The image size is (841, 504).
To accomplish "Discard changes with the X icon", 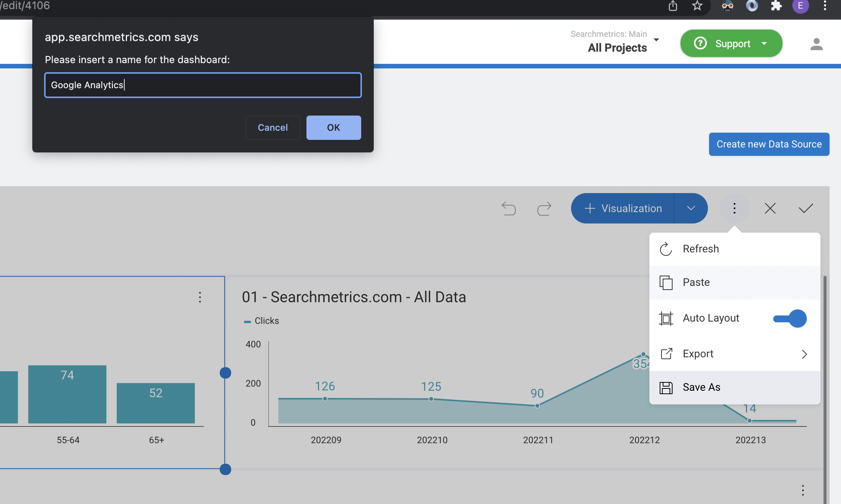I will (770, 208).
